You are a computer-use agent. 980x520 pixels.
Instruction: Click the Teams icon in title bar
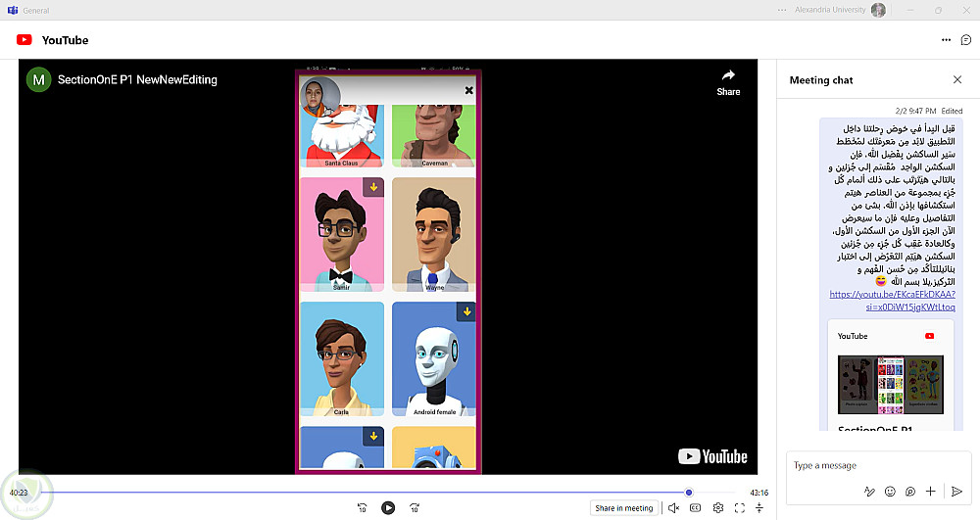(x=12, y=10)
